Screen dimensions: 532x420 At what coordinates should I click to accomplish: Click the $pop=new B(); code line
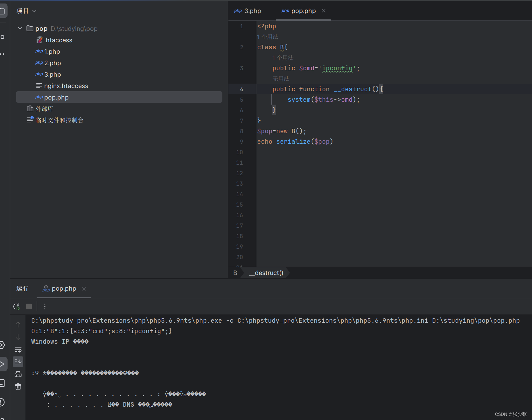coord(282,131)
